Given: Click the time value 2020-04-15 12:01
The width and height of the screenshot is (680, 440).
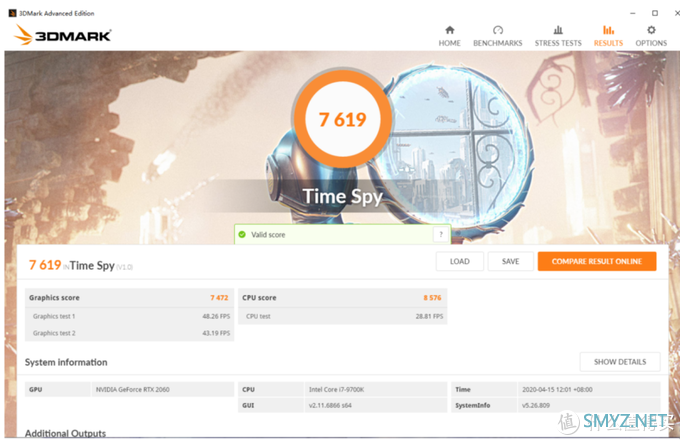Looking at the screenshot, I should click(557, 390).
